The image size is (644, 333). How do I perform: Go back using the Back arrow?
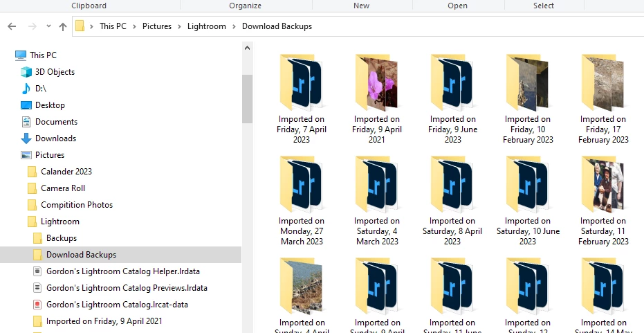tap(12, 26)
